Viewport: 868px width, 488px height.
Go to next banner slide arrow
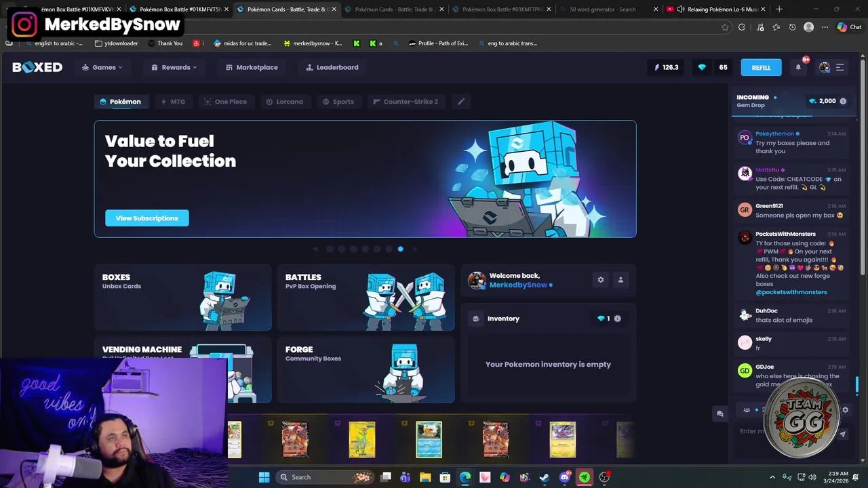pyautogui.click(x=415, y=249)
